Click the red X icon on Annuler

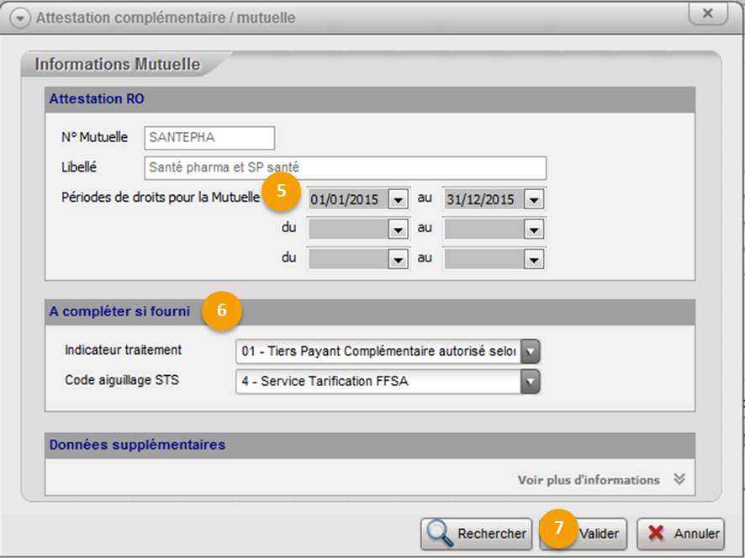click(x=655, y=533)
